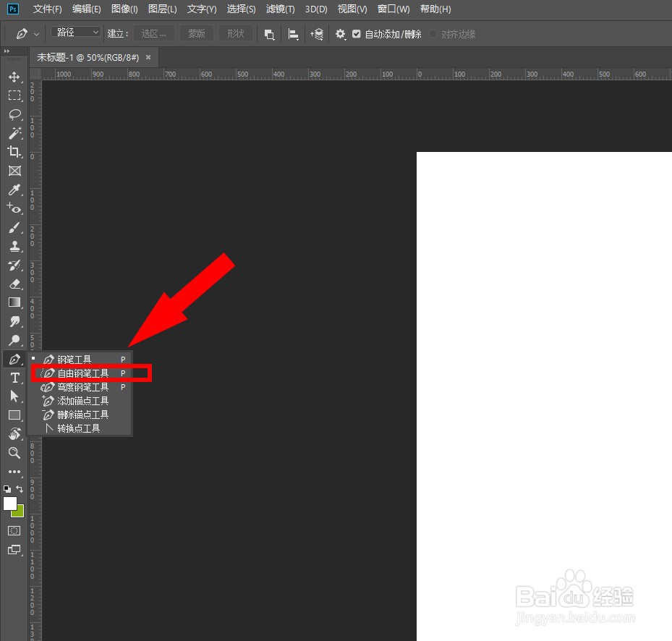Choose 钢笔工具 from the flyout
Viewport: 672px width, 641px height.
coord(80,360)
